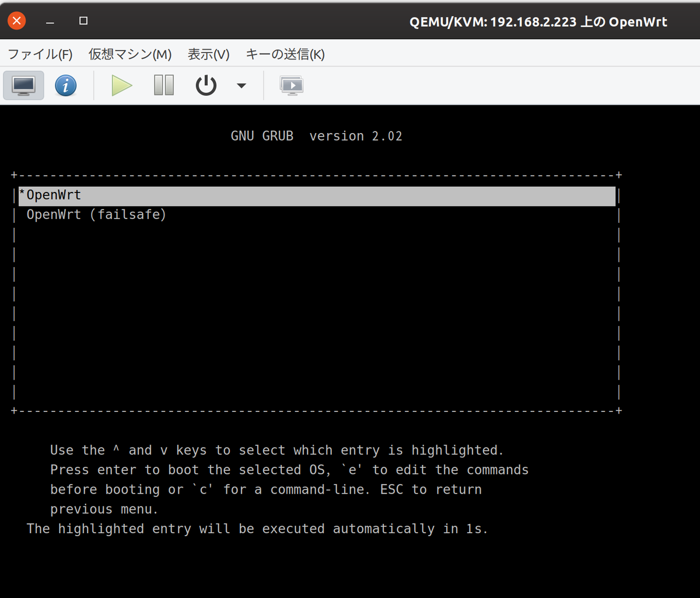Open virtual hardware details info icon

point(65,86)
